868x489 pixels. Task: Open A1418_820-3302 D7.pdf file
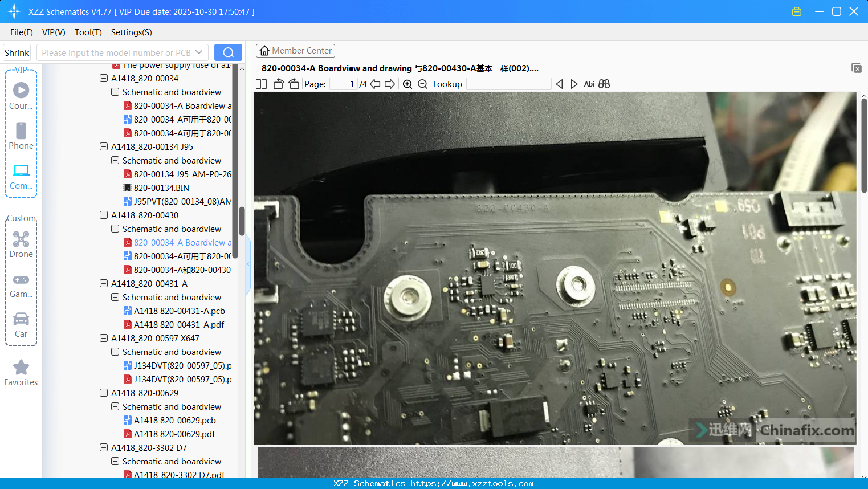pyautogui.click(x=174, y=474)
